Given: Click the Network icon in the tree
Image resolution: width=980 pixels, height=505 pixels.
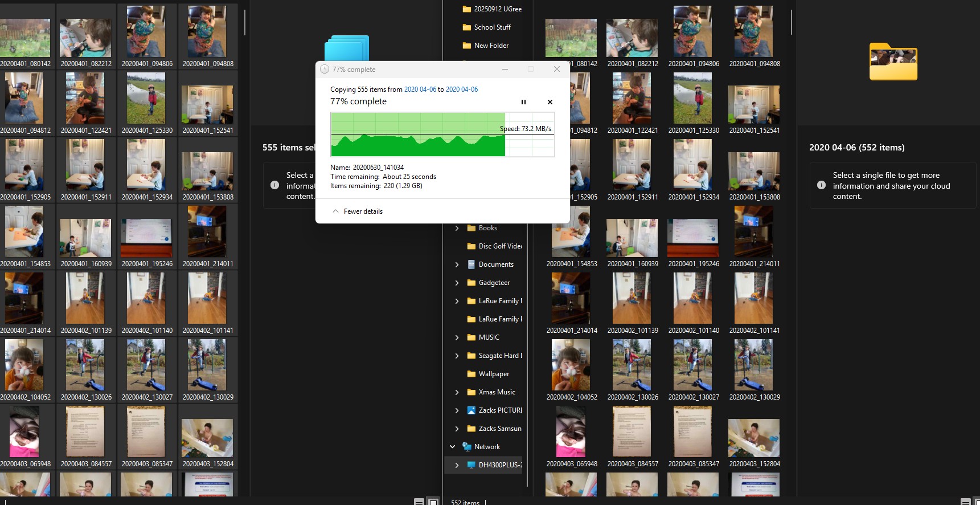Looking at the screenshot, I should (467, 447).
